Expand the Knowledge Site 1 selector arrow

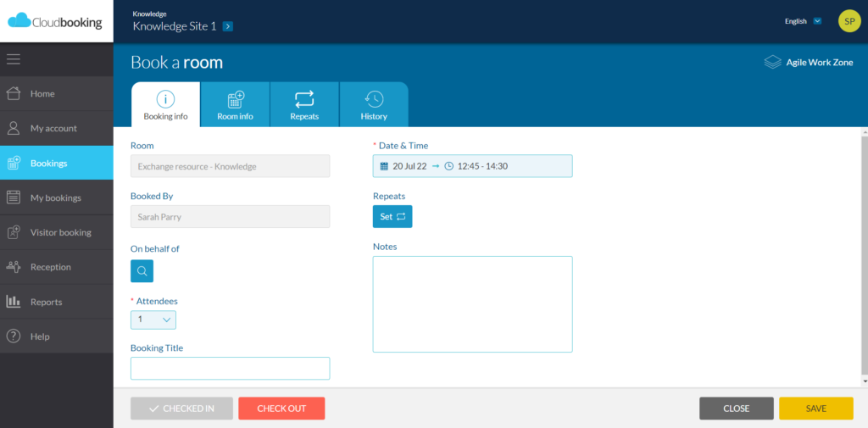[x=228, y=26]
